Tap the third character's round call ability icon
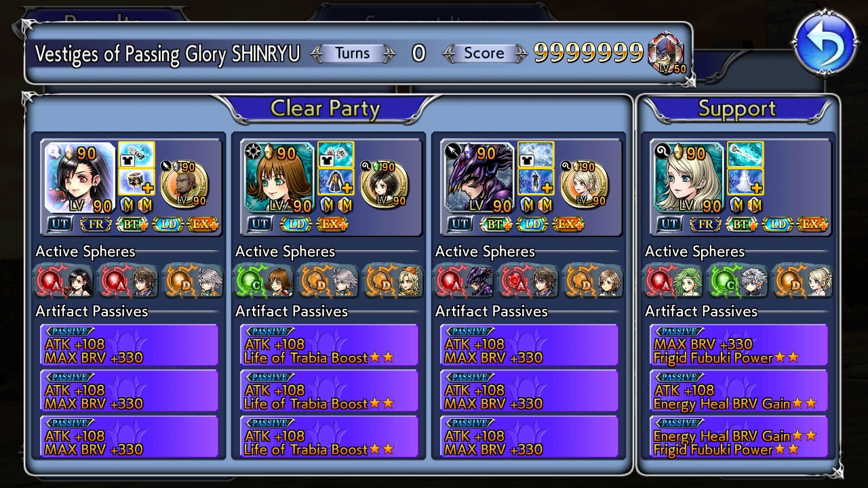The width and height of the screenshot is (868, 488). [584, 183]
